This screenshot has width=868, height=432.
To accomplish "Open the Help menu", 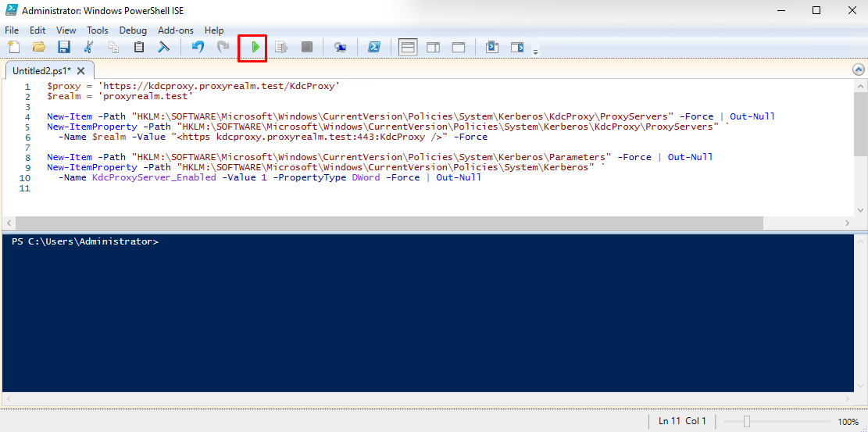I will pyautogui.click(x=214, y=30).
